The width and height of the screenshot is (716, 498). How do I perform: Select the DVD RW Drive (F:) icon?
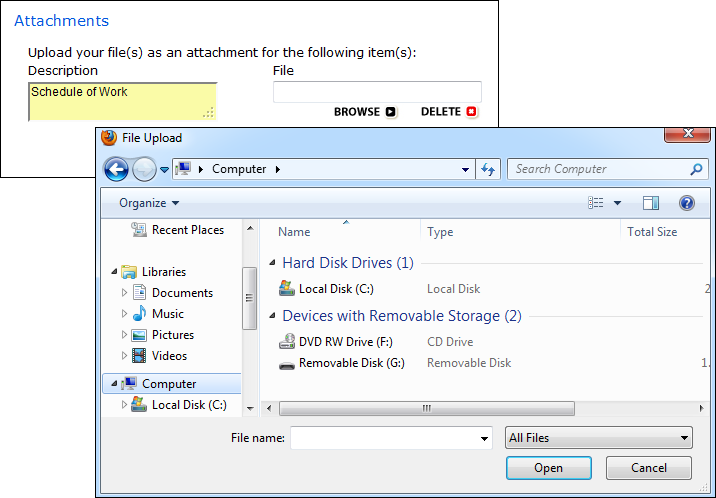pos(287,342)
